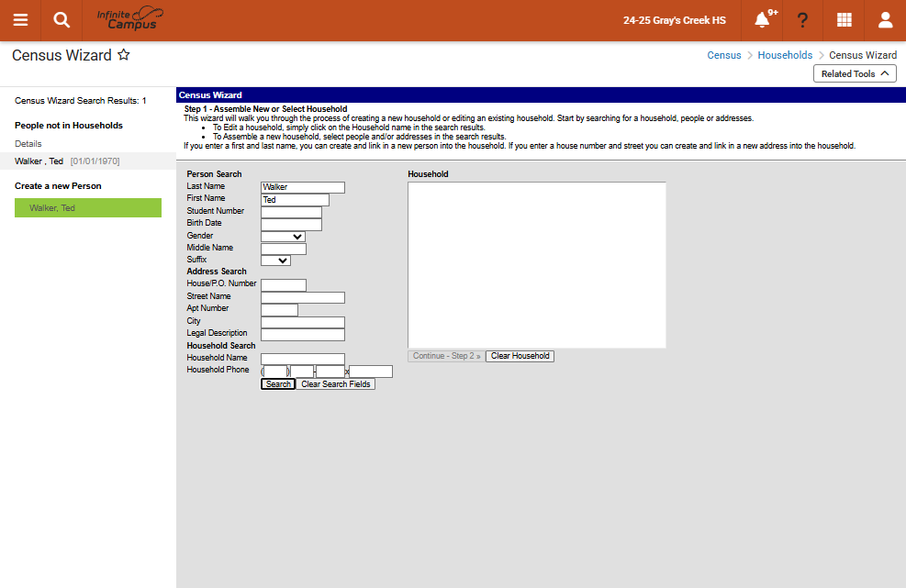Click the Census Wizard breadcrumb text
906x588 pixels.
(x=863, y=55)
